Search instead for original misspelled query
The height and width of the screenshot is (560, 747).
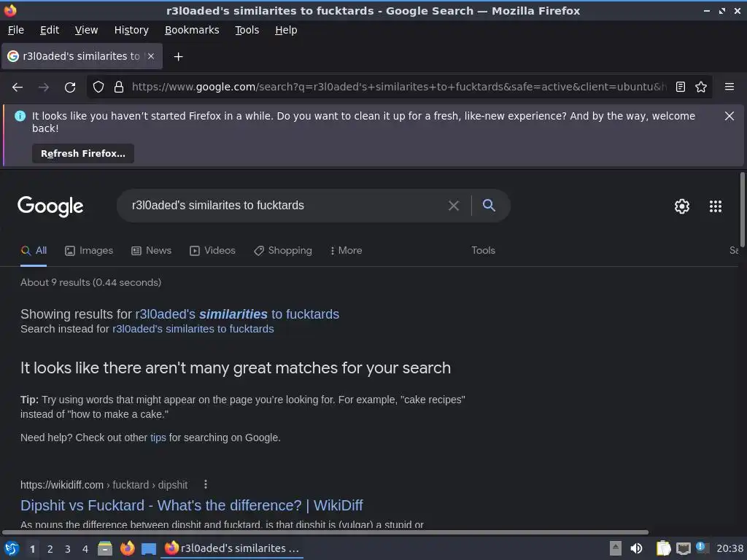pos(193,329)
